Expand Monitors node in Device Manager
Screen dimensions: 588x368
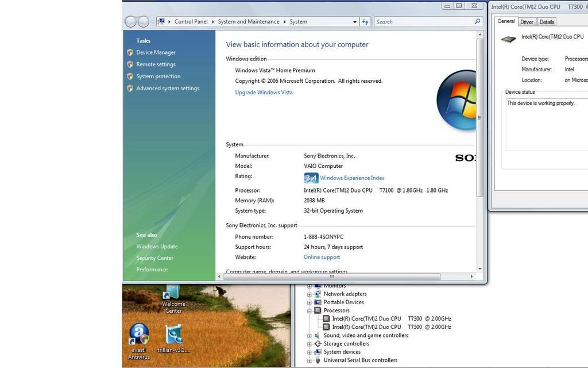point(310,286)
